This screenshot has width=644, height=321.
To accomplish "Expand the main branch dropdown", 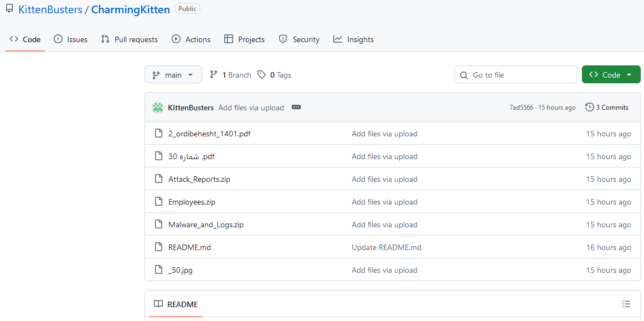I will point(173,75).
